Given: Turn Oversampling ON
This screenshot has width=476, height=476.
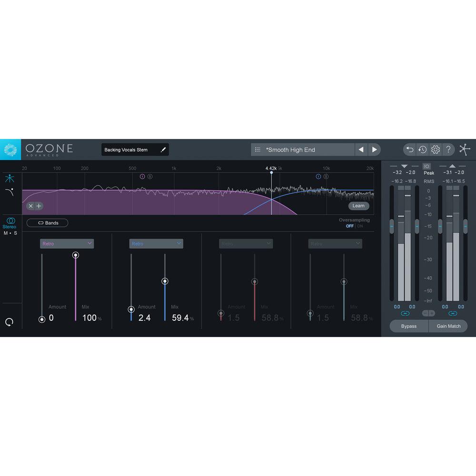Looking at the screenshot, I should [360, 226].
